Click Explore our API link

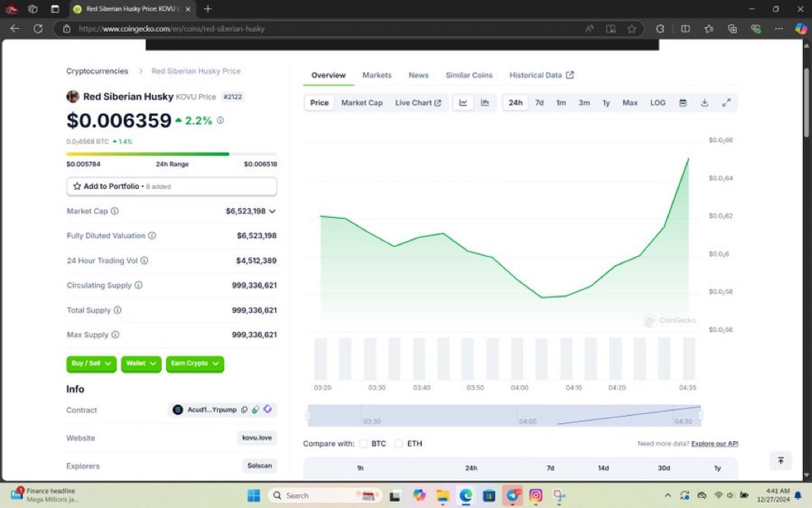pos(714,443)
